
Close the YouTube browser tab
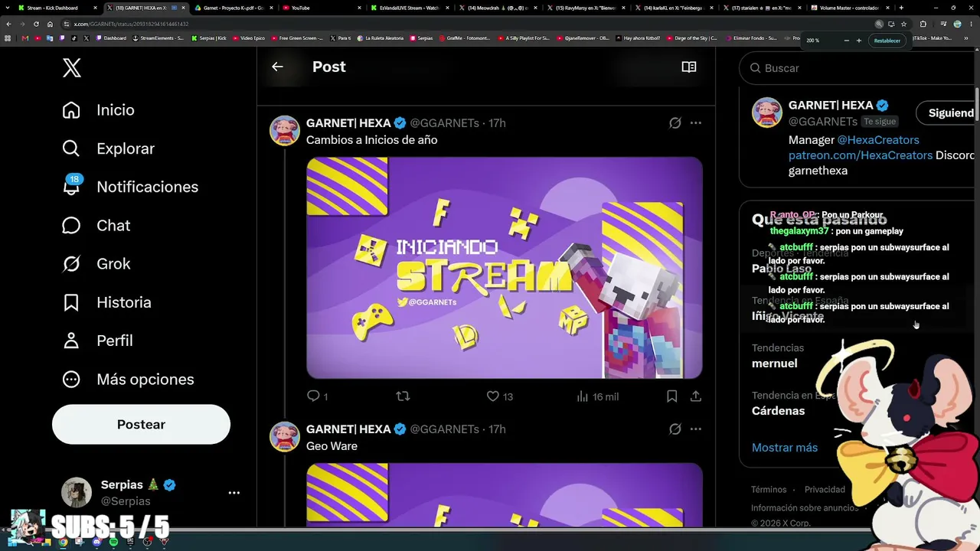[x=359, y=8]
